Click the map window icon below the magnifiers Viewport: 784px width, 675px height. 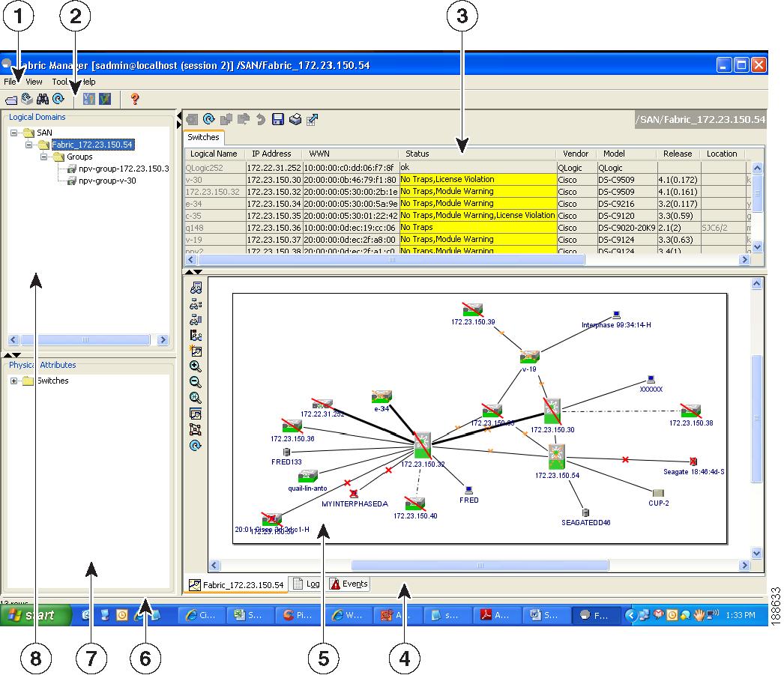[x=196, y=414]
